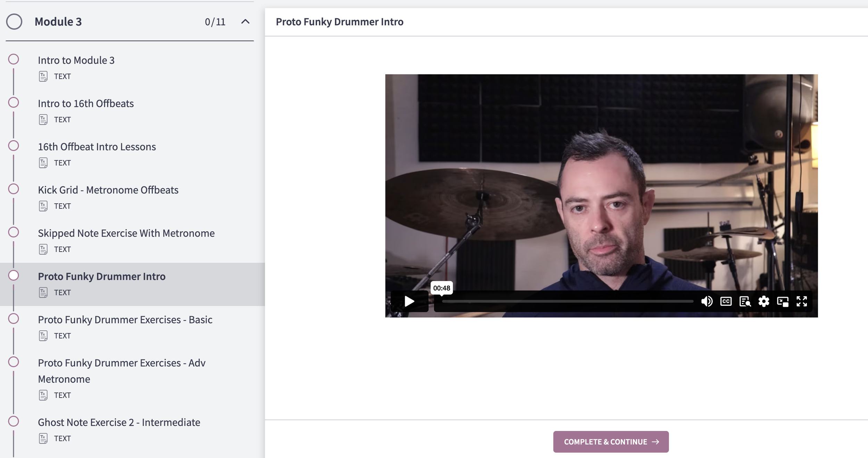868x458 pixels.
Task: Mute the video volume speaker icon
Action: click(707, 301)
